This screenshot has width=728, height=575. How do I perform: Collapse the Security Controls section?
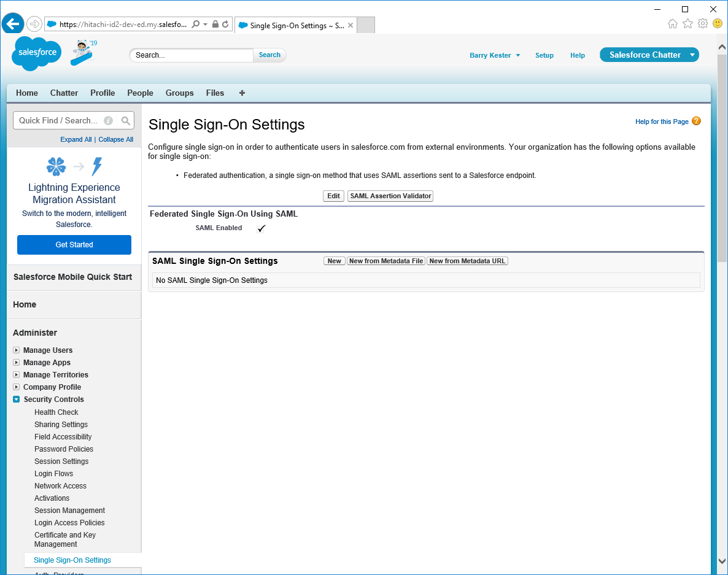(x=17, y=399)
